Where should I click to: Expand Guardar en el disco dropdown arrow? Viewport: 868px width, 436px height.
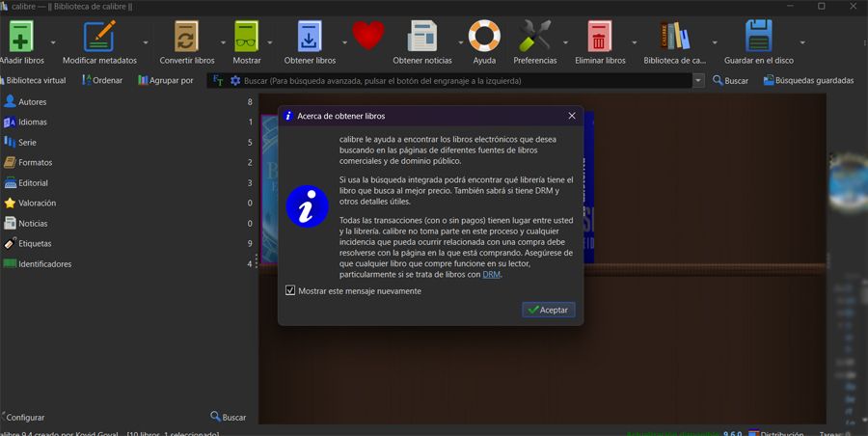(x=802, y=42)
